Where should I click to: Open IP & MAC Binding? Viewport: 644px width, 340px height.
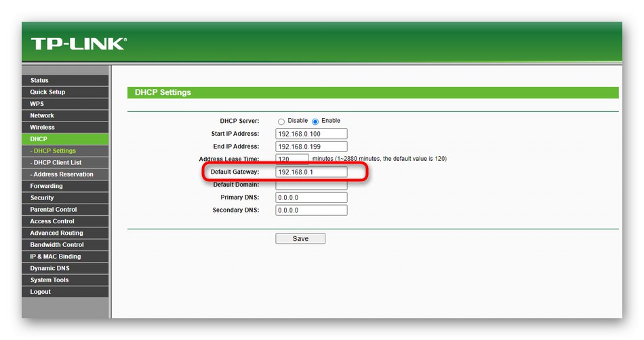[x=65, y=257]
